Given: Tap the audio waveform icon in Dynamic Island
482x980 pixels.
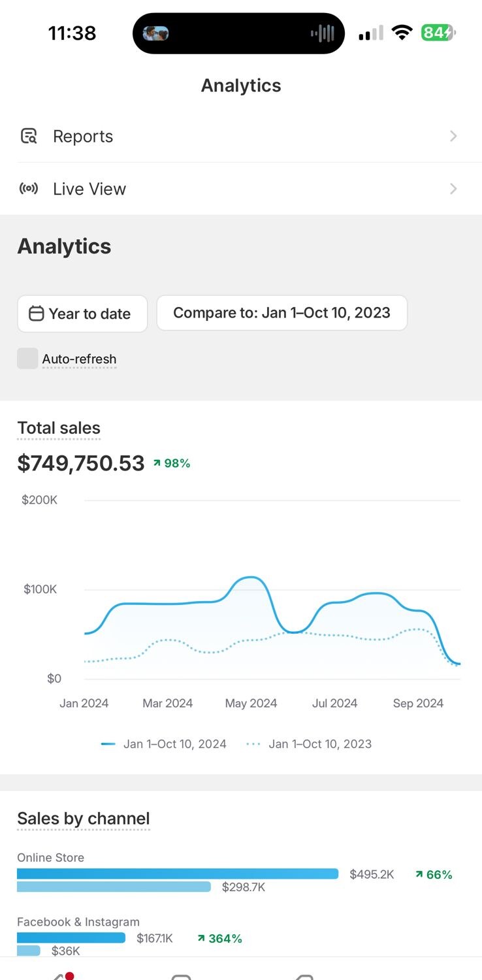Looking at the screenshot, I should [x=323, y=33].
